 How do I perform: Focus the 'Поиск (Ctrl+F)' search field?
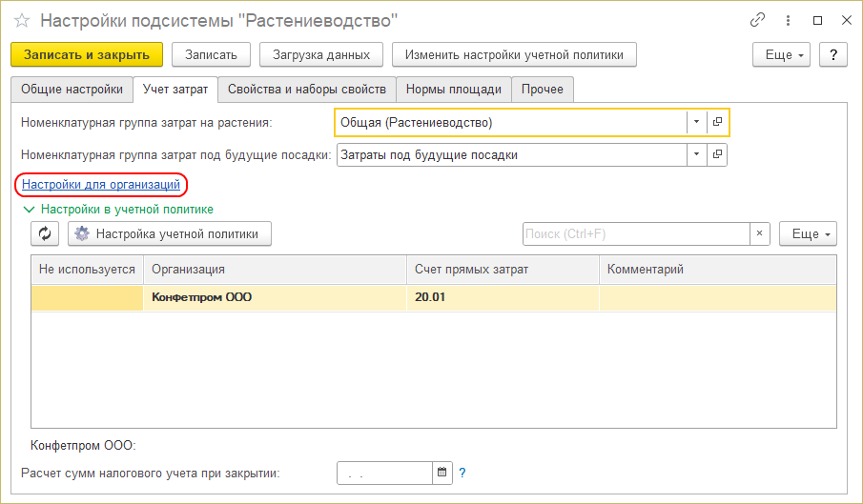click(x=636, y=233)
